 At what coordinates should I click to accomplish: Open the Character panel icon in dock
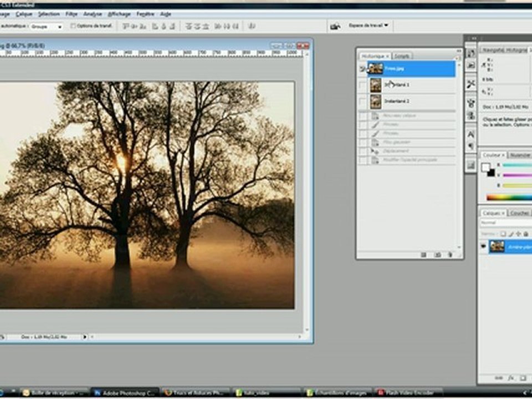pyautogui.click(x=470, y=134)
